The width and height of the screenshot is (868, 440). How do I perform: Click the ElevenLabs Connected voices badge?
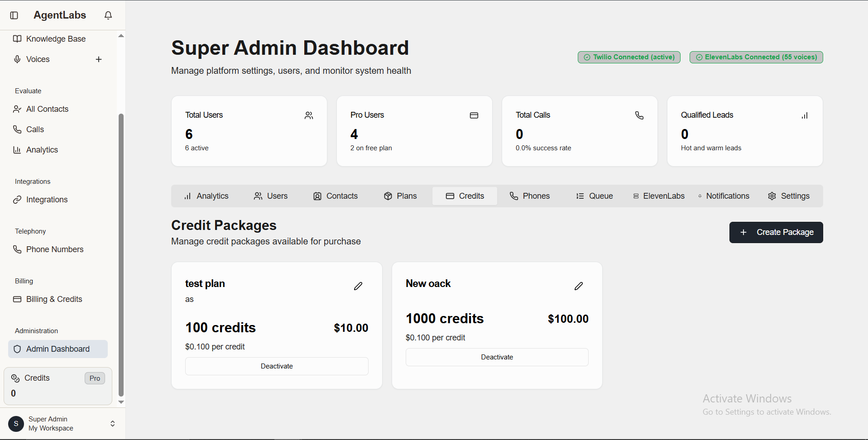pos(756,57)
